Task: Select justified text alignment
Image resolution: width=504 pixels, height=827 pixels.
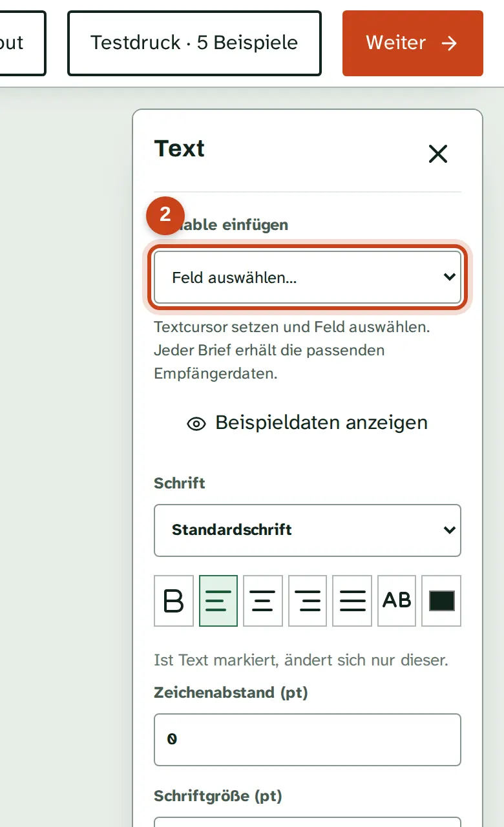Action: pyautogui.click(x=352, y=601)
